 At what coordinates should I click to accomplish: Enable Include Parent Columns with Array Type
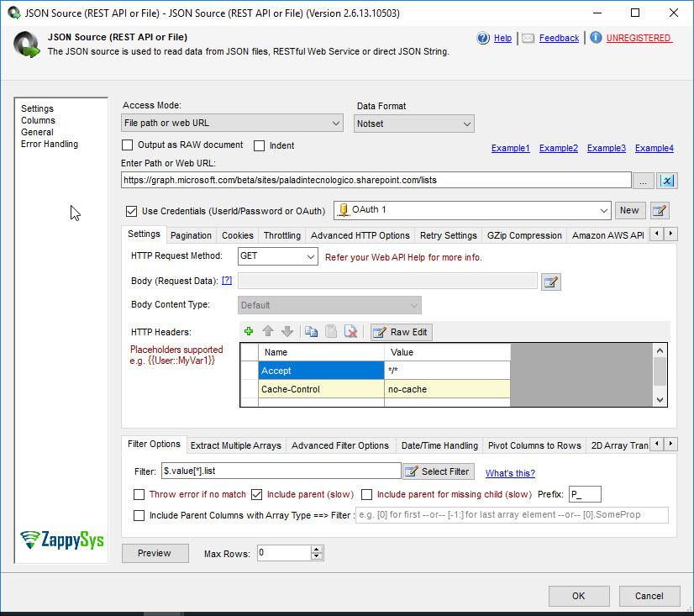(x=139, y=515)
